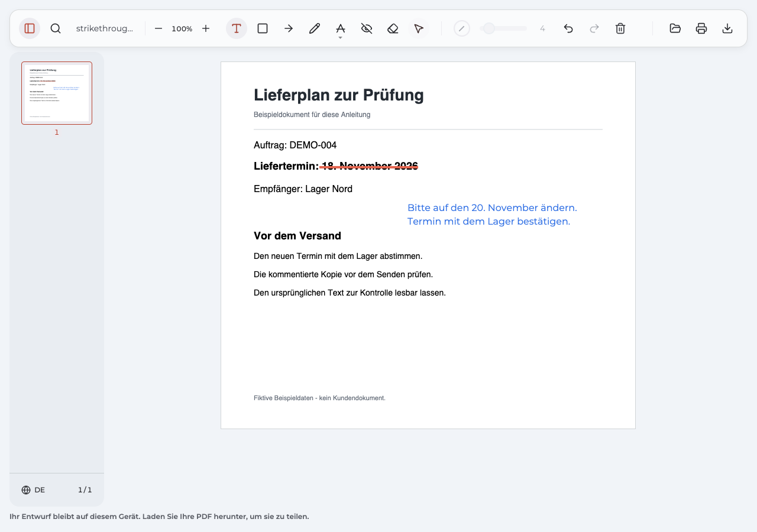Click the stroke width value 4
This screenshot has height=532, width=757.
pos(542,28)
